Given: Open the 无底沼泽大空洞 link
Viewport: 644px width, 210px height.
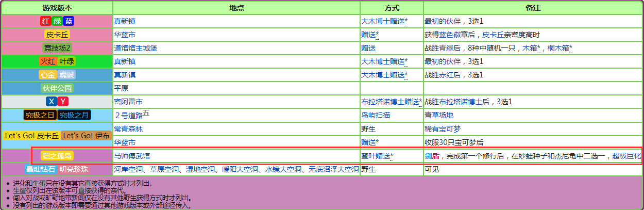Looking at the screenshot, I should click(x=334, y=169).
